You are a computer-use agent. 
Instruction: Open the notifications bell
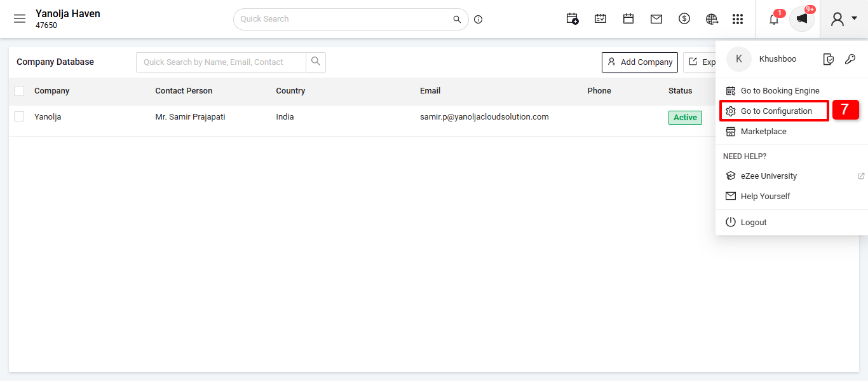click(x=774, y=19)
